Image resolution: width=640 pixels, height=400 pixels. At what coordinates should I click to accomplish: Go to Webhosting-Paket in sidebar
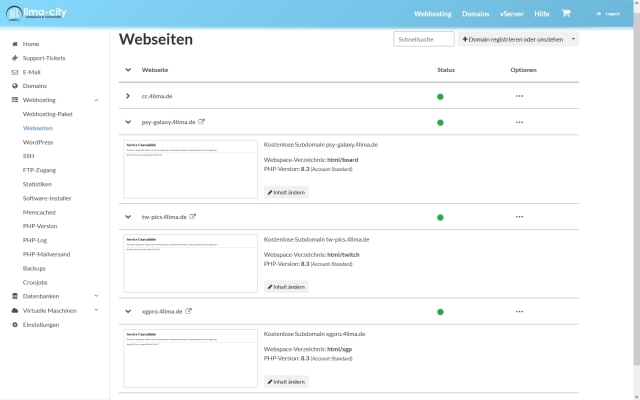pyautogui.click(x=48, y=114)
